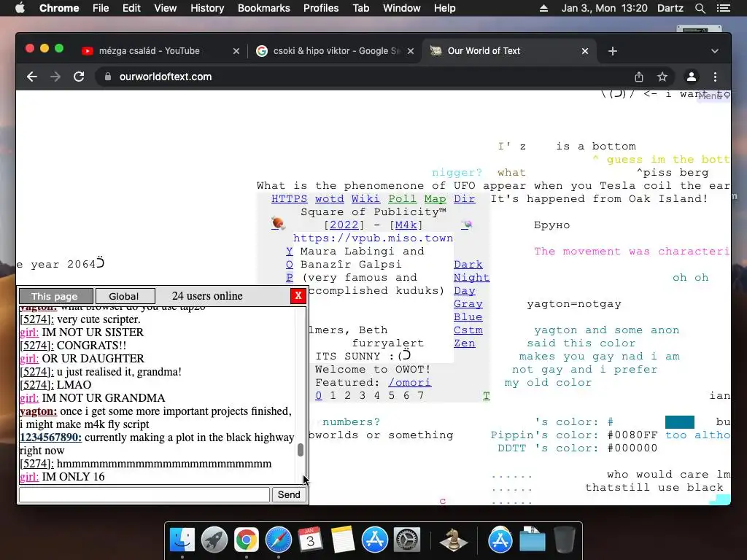Send the chat message
Screen dimensions: 747x560
[289, 495]
